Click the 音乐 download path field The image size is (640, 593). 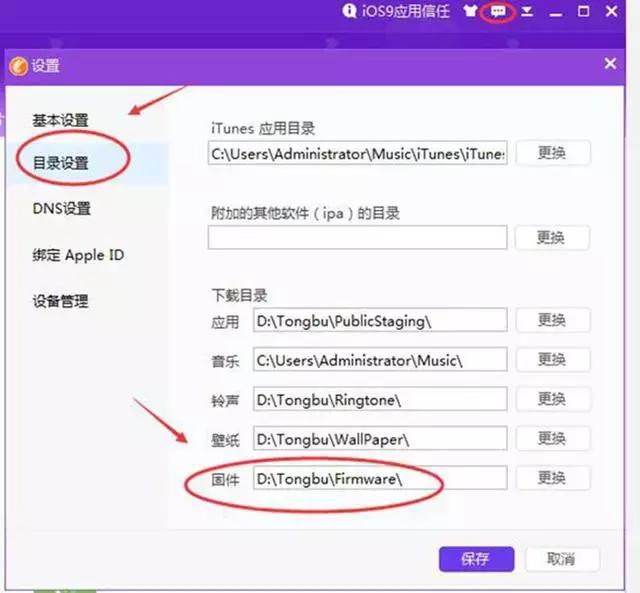[x=380, y=360]
